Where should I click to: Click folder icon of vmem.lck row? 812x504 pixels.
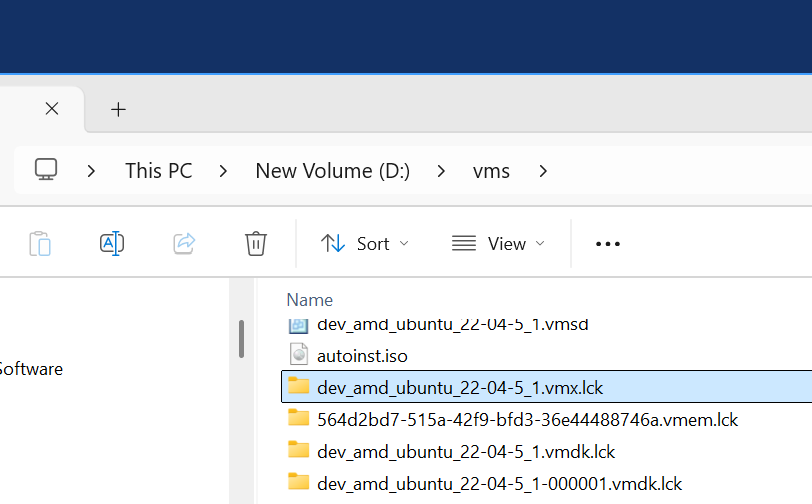coord(298,417)
